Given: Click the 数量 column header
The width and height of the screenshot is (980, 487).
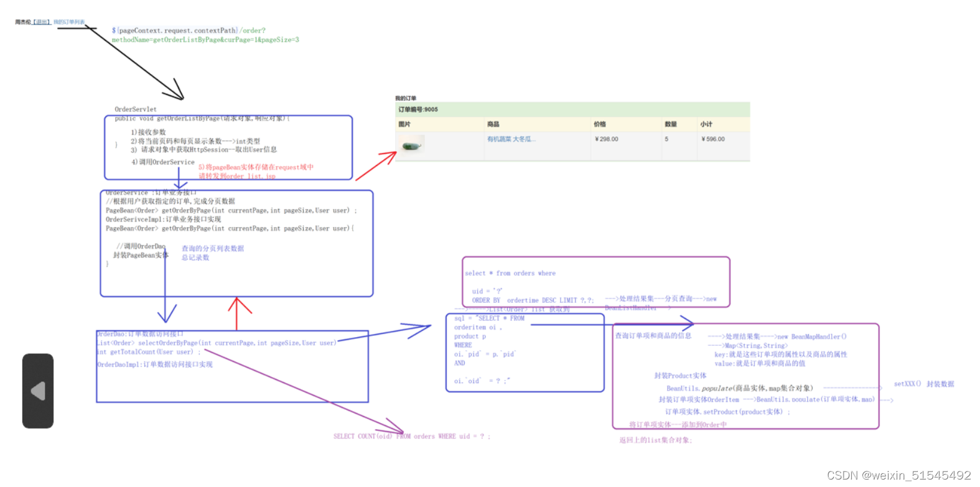Looking at the screenshot, I should [x=671, y=124].
